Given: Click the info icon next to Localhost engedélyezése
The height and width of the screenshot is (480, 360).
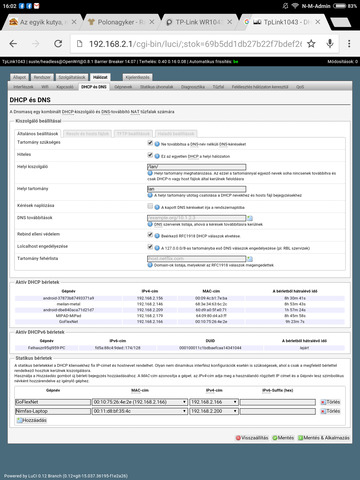Looking at the screenshot, I should tap(157, 248).
